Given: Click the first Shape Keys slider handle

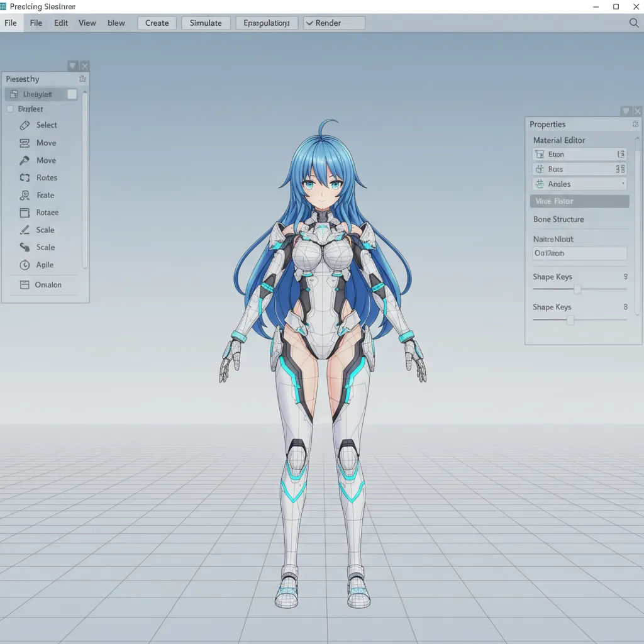Looking at the screenshot, I should [x=577, y=289].
